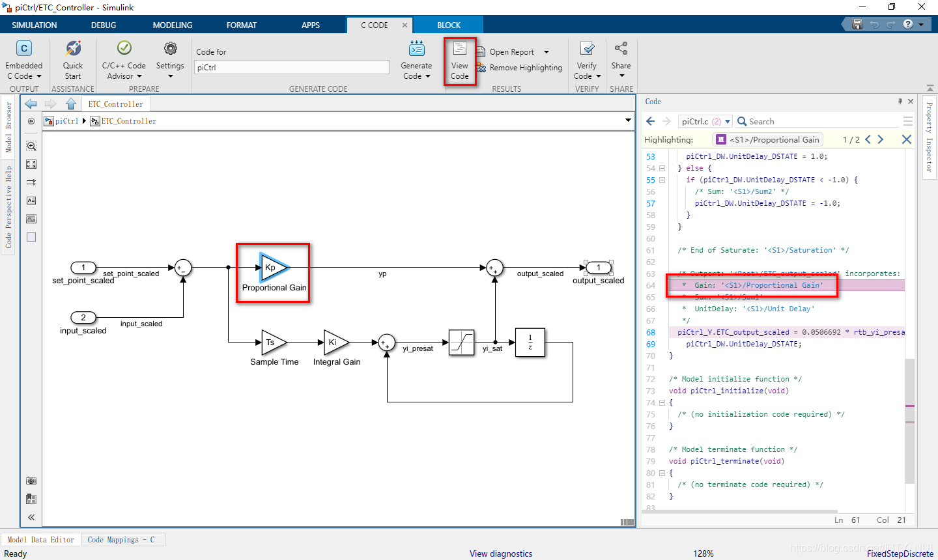
Task: Go to previous highlighted code occurrence
Action: click(x=868, y=139)
